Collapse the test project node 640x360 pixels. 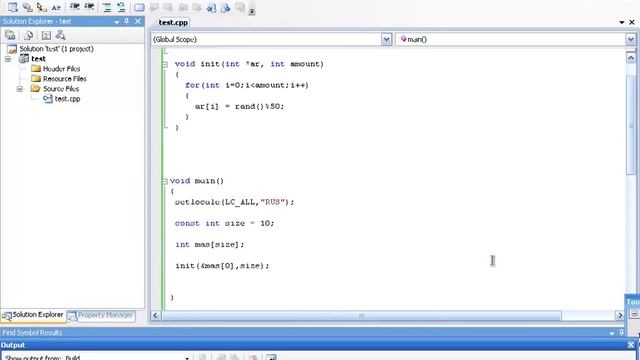coord(8,59)
